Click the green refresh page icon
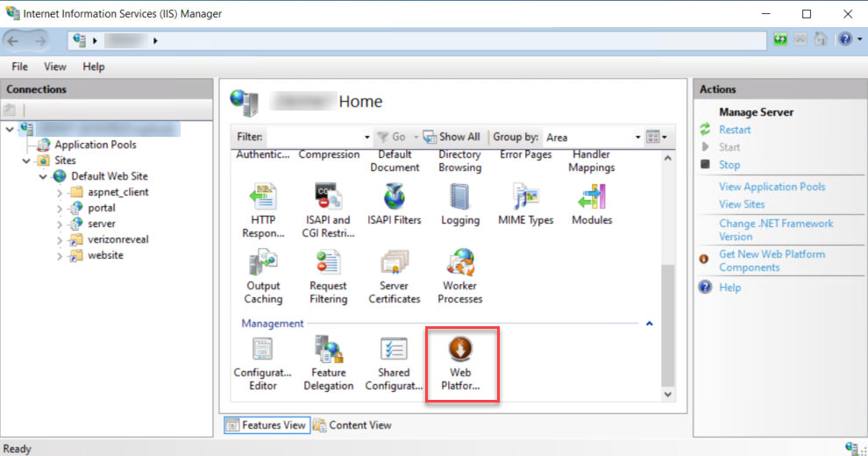 coord(780,39)
